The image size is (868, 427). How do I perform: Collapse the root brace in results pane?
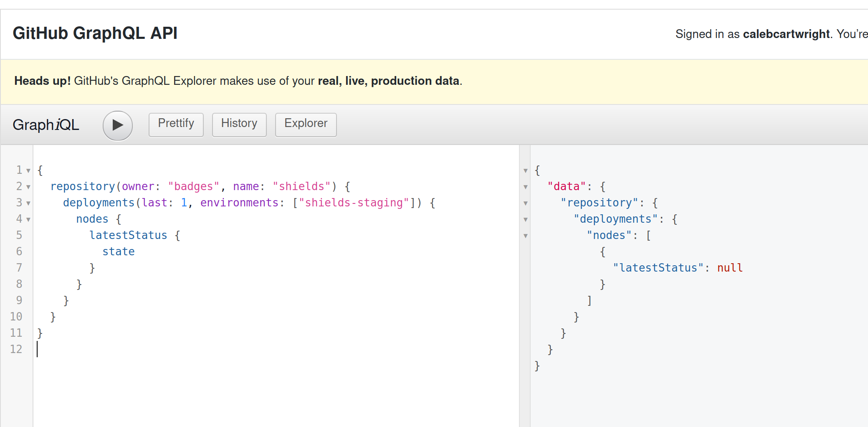tap(526, 170)
